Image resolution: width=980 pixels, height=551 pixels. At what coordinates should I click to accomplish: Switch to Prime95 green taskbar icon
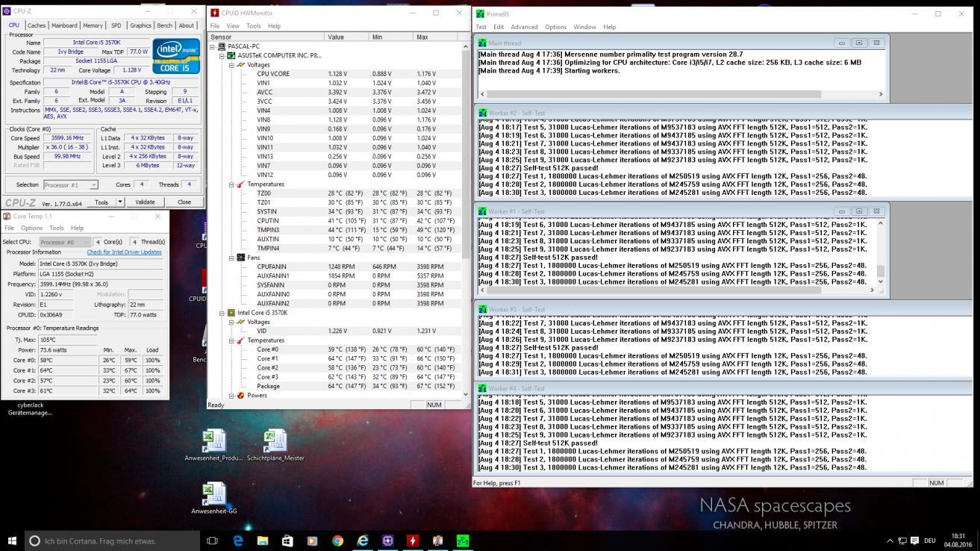pyautogui.click(x=463, y=541)
